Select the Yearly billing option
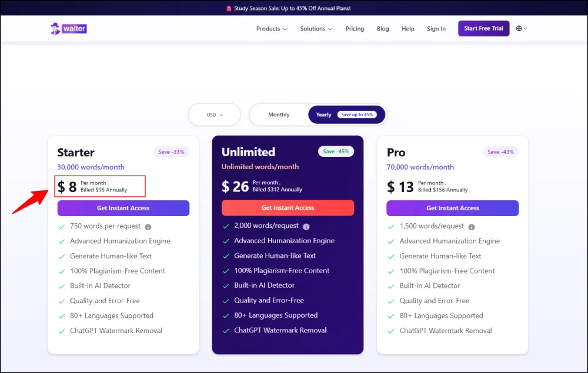The width and height of the screenshot is (588, 373). click(323, 115)
